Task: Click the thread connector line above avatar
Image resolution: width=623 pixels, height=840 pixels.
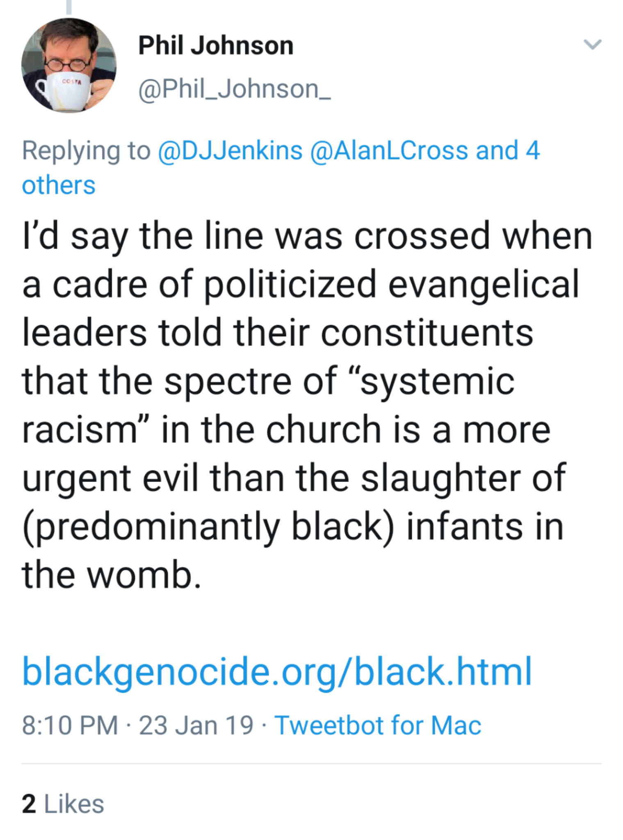Action: coord(69,7)
